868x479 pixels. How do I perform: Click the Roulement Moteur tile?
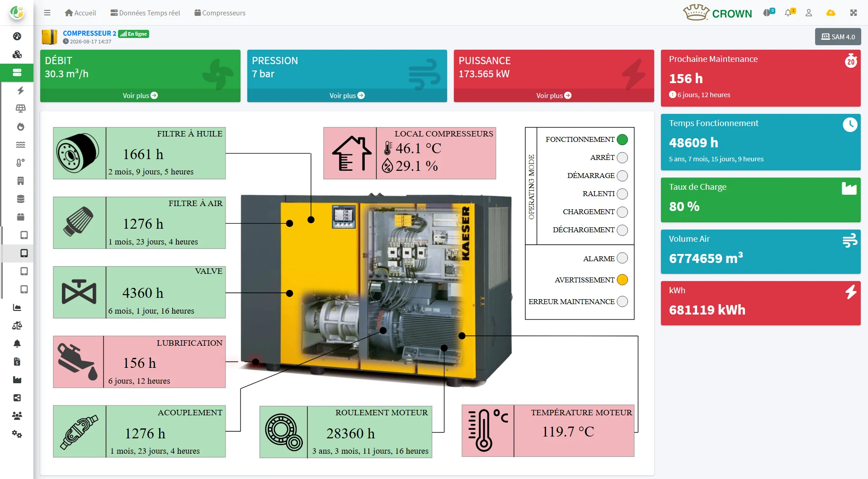click(x=346, y=432)
